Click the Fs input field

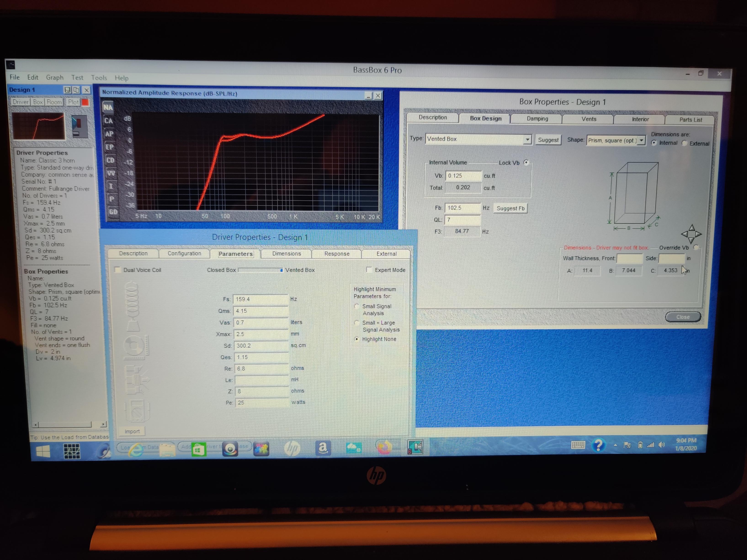point(260,299)
